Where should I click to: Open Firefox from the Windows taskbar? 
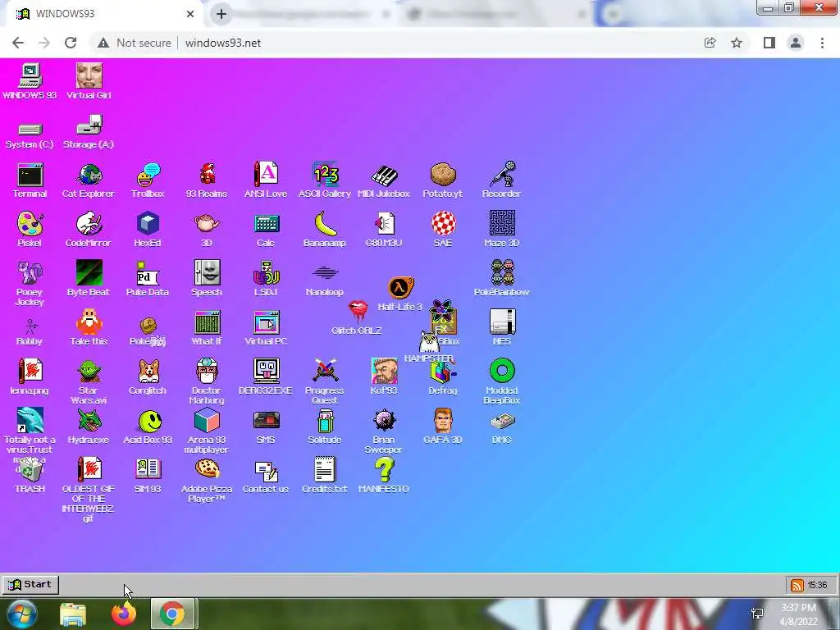(124, 614)
